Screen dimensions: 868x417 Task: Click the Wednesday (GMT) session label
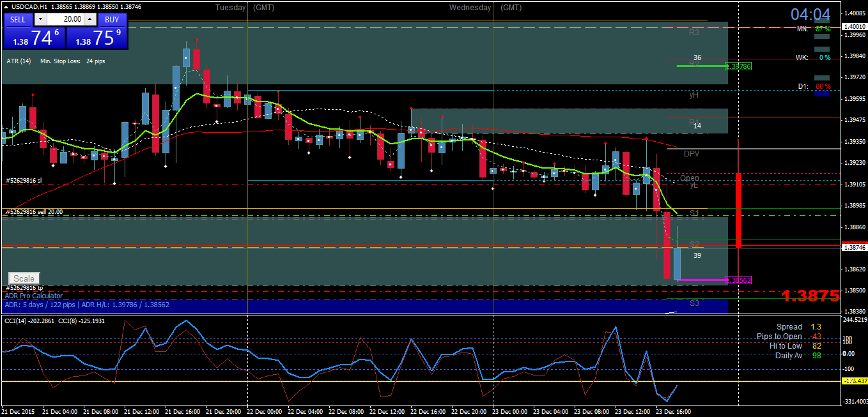coord(485,8)
